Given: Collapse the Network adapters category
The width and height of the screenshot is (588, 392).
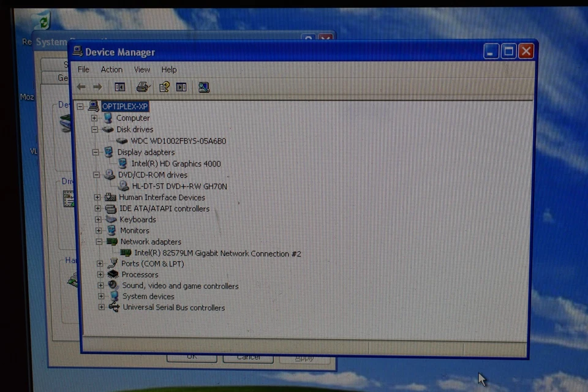Looking at the screenshot, I should (99, 241).
